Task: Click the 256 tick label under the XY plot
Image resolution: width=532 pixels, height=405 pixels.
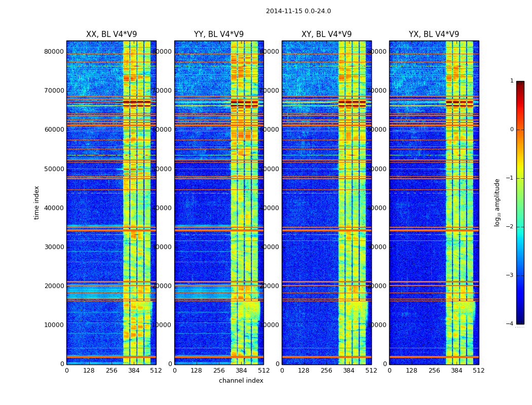Action: point(326,371)
